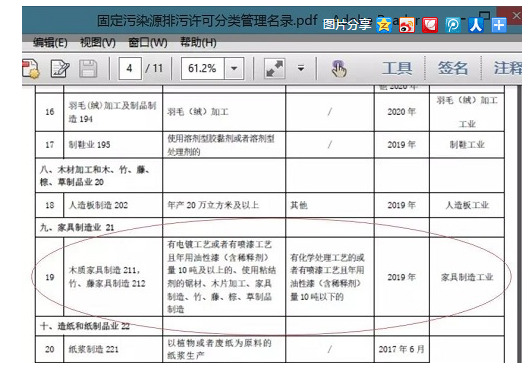The height and width of the screenshot is (375, 532).
Task: Open the 帮助(H) menu
Action: (x=198, y=43)
